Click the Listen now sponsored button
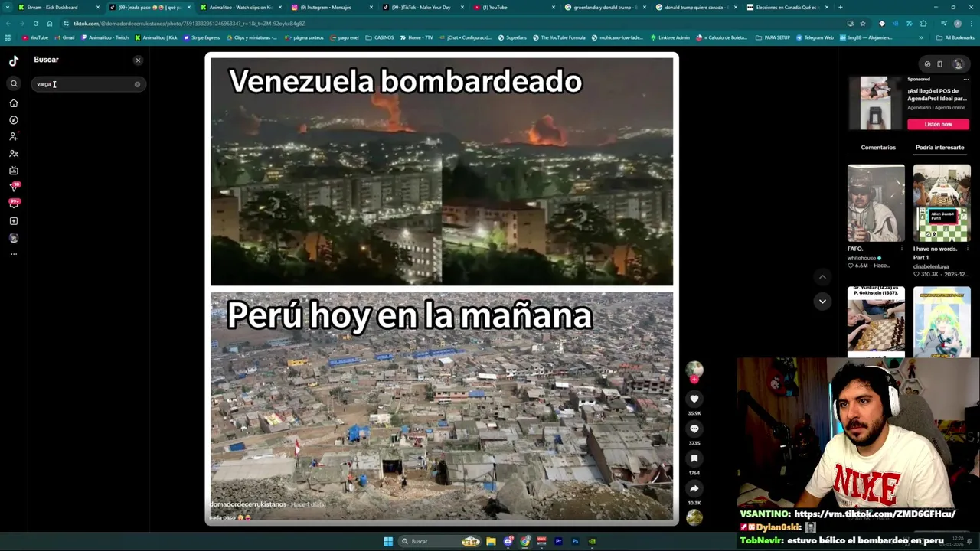The width and height of the screenshot is (980, 551). point(938,124)
